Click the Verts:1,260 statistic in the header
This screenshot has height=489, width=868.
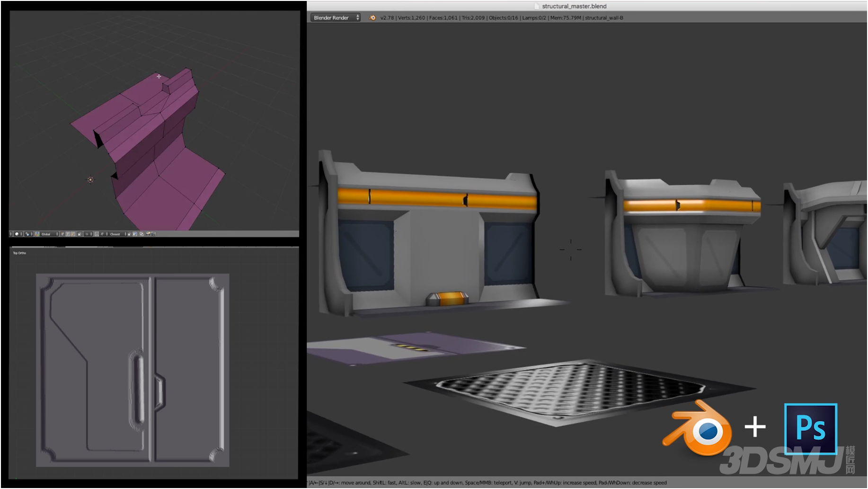(x=412, y=18)
